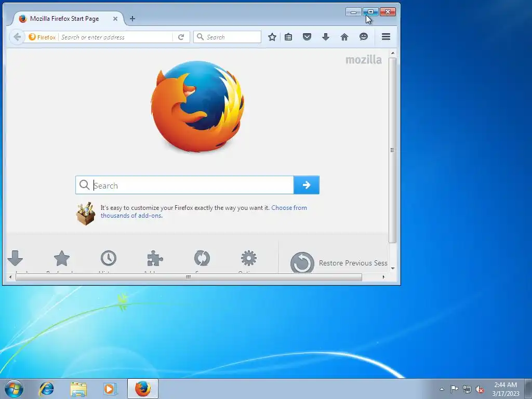Launch Internet Explorer from taskbar

click(46, 389)
